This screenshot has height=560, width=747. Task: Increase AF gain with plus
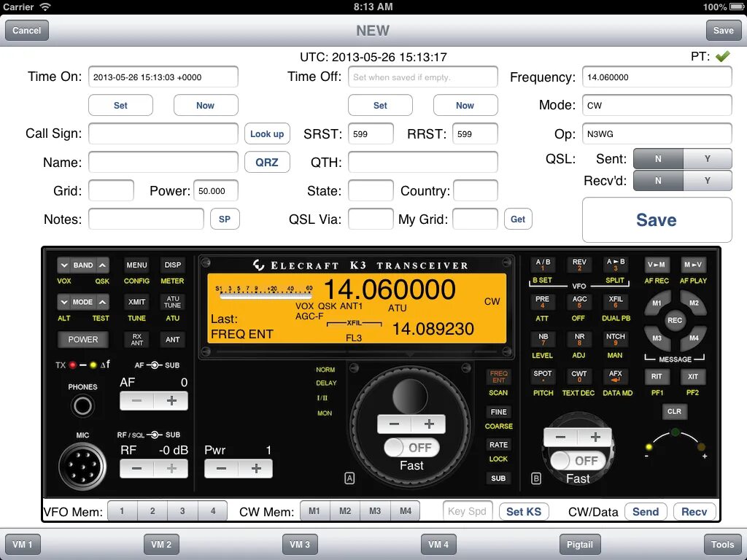[x=171, y=401]
